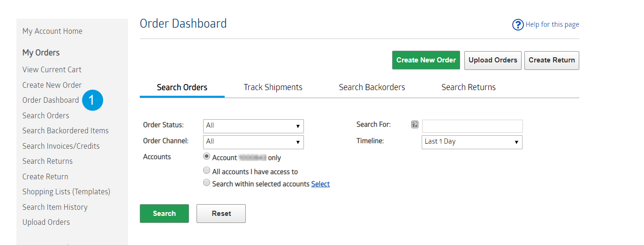Click the numbered 1 callout badge

click(x=92, y=100)
